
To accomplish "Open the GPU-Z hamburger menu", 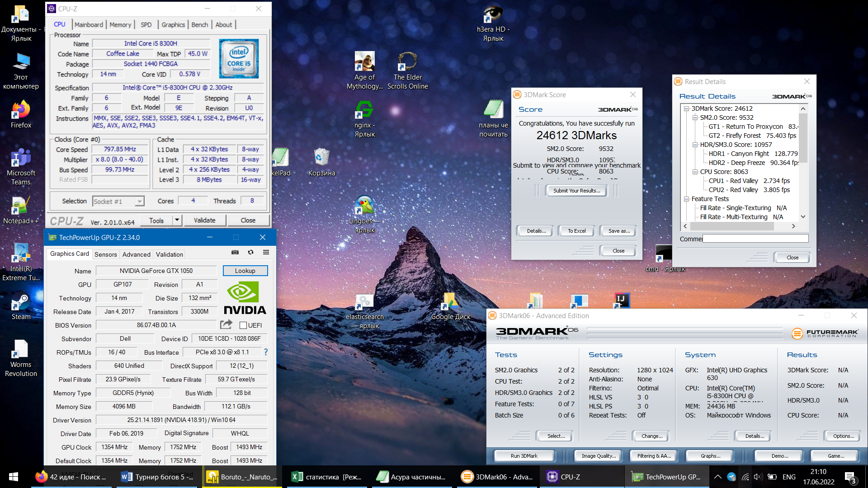I will tap(266, 252).
